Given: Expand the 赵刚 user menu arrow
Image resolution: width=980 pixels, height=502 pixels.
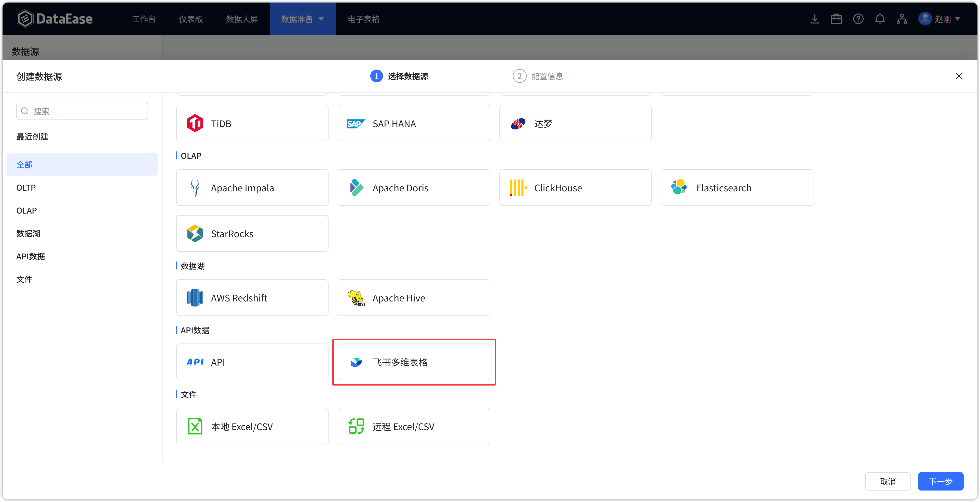Looking at the screenshot, I should [958, 19].
